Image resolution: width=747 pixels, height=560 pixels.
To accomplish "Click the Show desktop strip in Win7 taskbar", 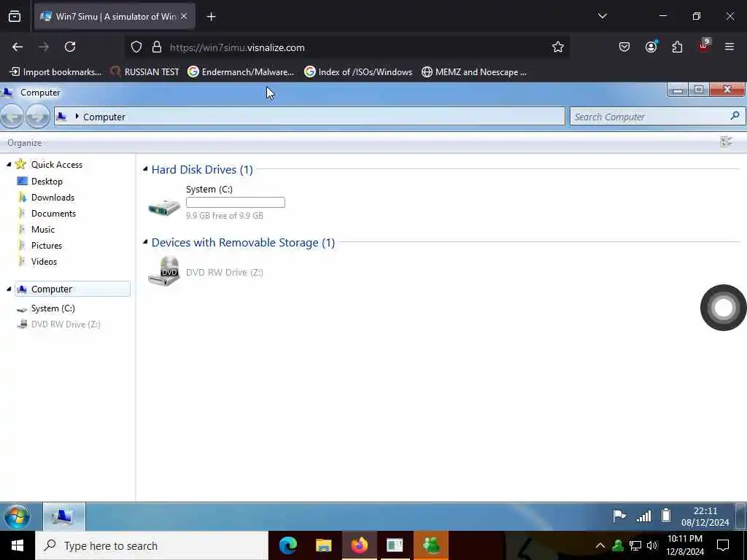I will [742, 516].
